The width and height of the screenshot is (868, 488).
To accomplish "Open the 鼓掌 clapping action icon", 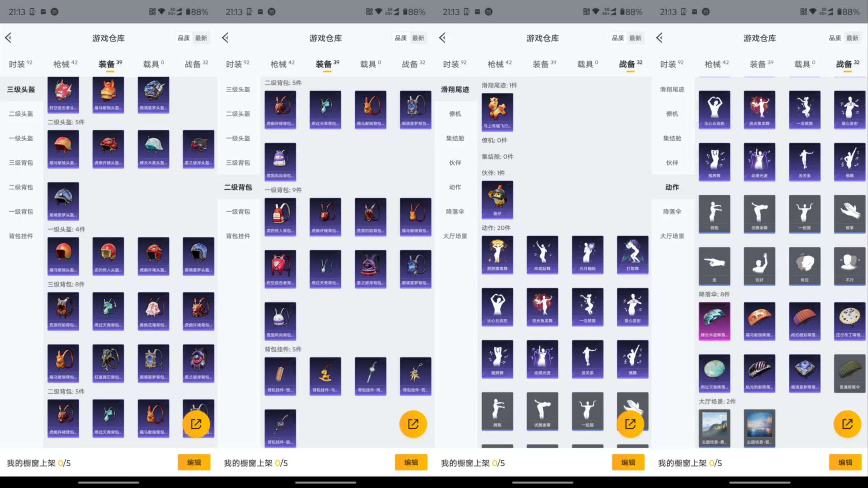I will click(x=849, y=214).
